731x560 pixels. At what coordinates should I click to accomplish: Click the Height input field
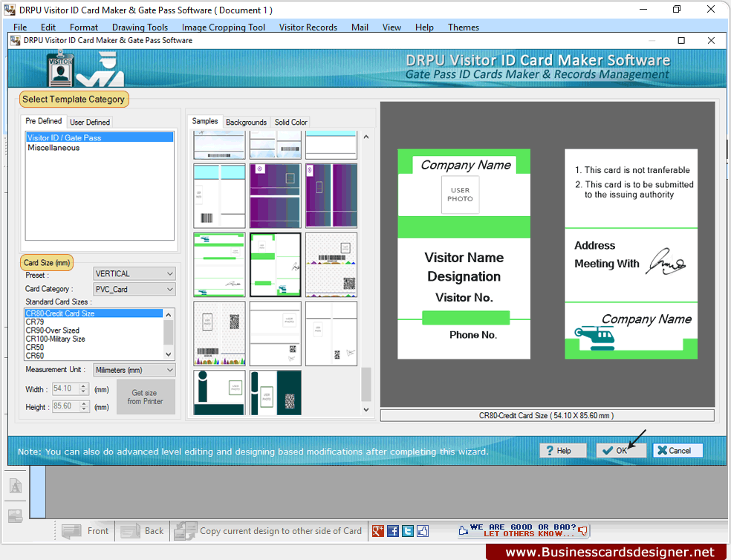[65, 406]
